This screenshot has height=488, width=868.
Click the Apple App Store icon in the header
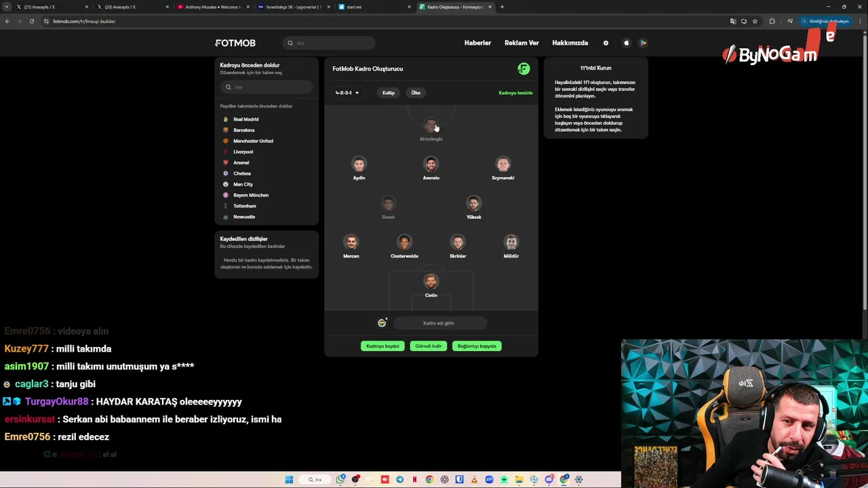(x=626, y=43)
